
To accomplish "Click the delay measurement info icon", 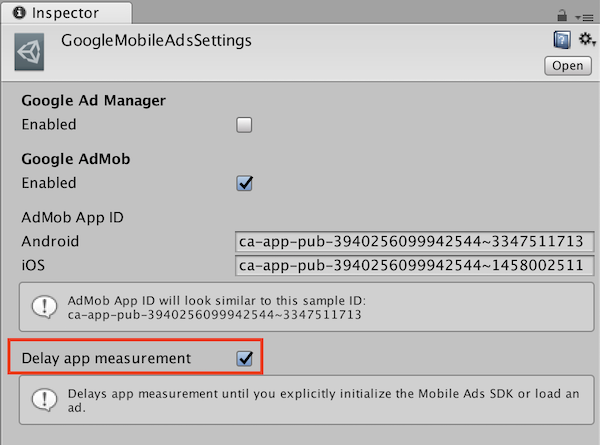I will tap(44, 400).
